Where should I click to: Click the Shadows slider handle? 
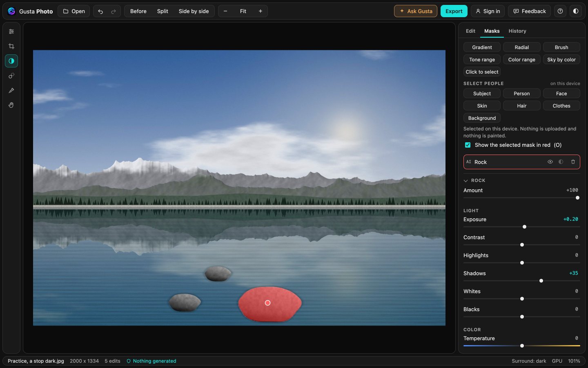click(x=541, y=281)
